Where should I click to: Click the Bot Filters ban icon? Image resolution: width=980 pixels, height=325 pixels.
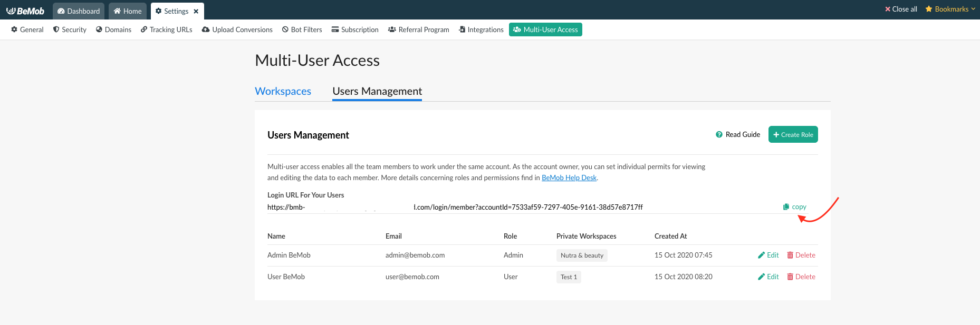[285, 29]
